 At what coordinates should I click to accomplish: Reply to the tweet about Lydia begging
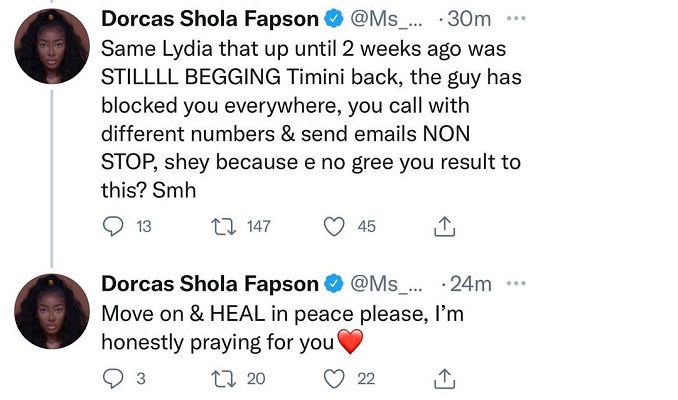(114, 227)
